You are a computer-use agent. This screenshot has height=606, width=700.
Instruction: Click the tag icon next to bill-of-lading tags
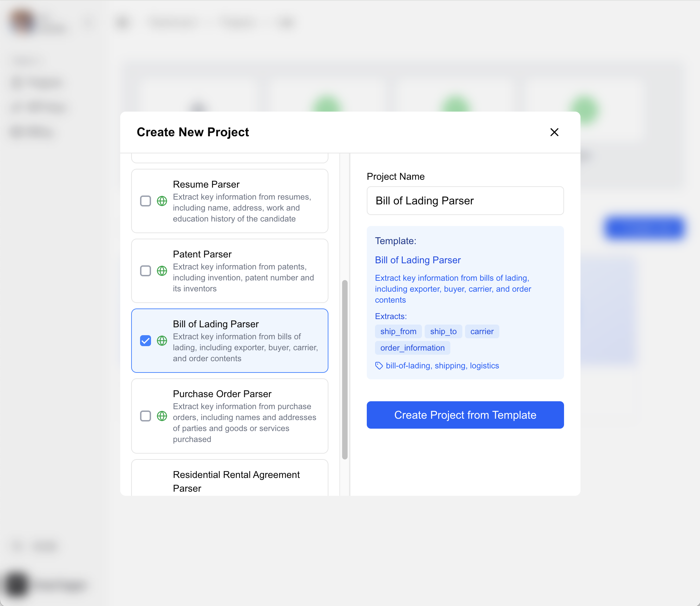tap(379, 366)
